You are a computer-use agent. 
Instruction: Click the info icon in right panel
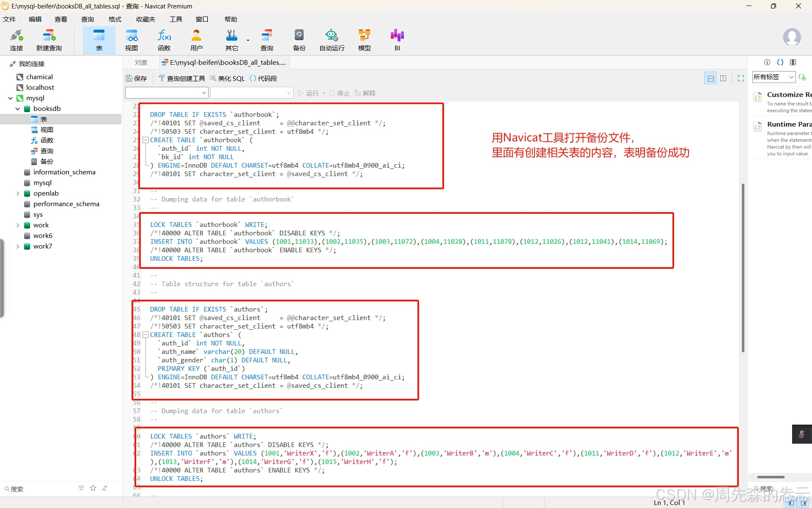[767, 62]
